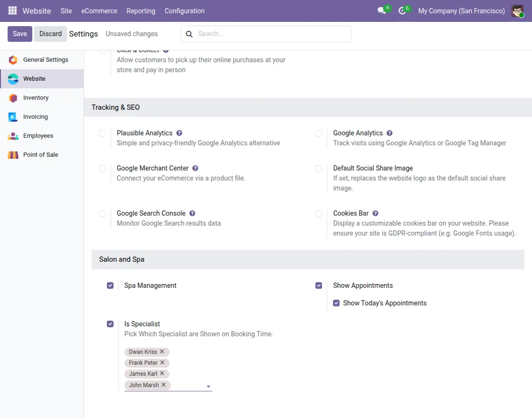
Task: Enable Google Merchant Center checkbox
Action: [x=103, y=169]
